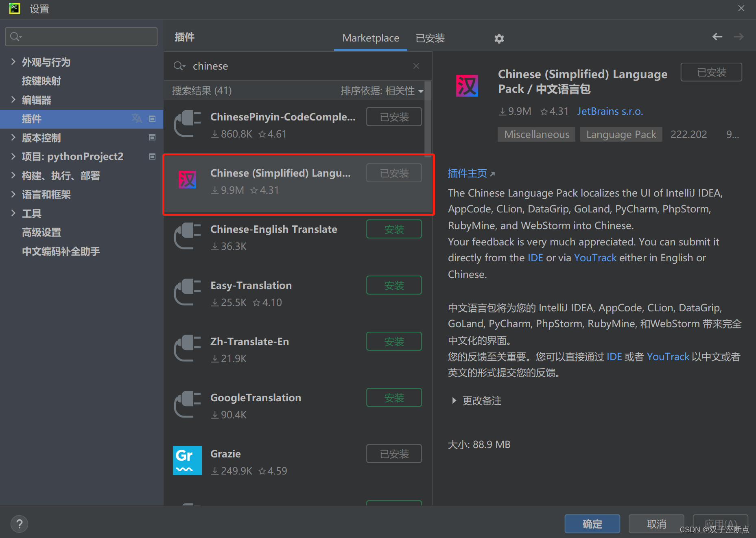Install the Zh-Translate-En plugin
Screen dimensions: 756x538
394,341
